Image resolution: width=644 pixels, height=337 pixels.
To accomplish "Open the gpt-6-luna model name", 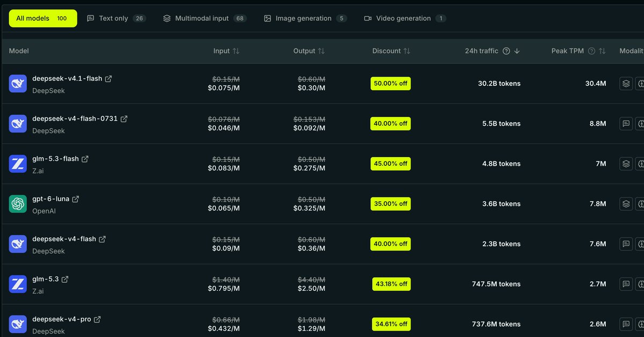I will (x=51, y=199).
